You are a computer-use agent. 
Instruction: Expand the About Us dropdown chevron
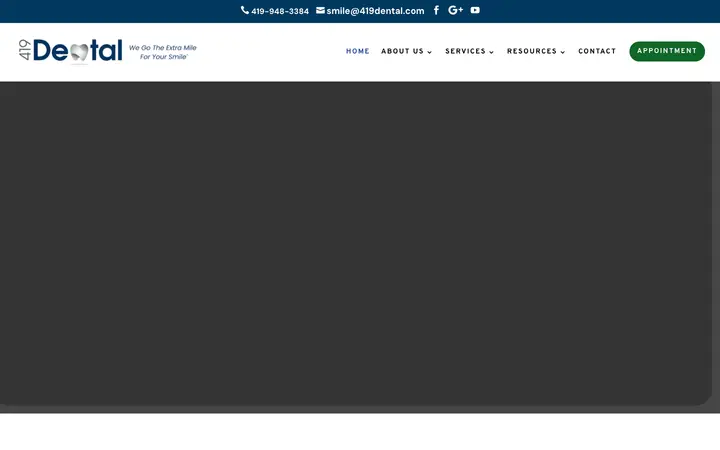[429, 52]
